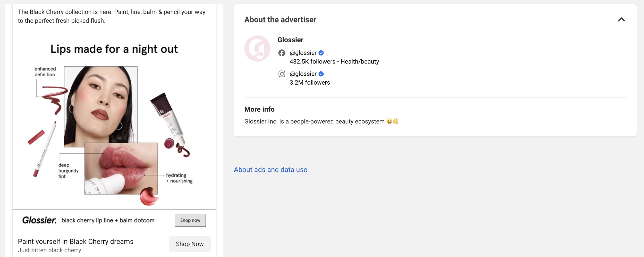The image size is (644, 257).
Task: Click the close-up lips photo
Action: 121,168
